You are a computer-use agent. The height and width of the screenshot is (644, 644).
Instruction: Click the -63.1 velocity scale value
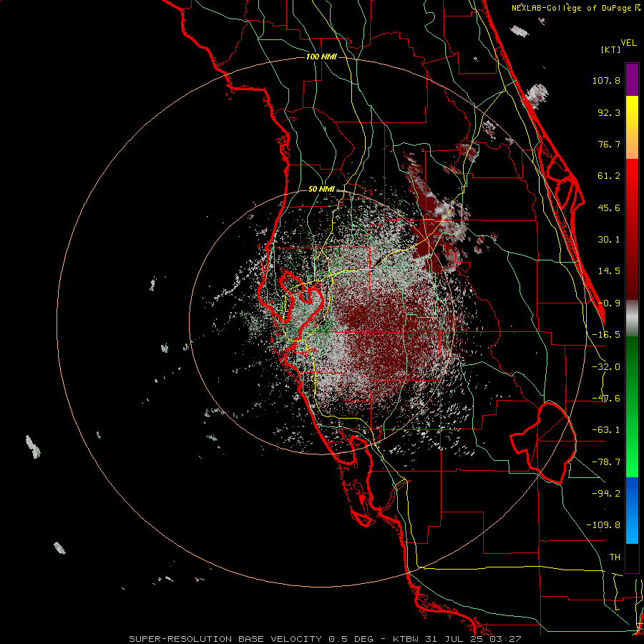(x=606, y=430)
